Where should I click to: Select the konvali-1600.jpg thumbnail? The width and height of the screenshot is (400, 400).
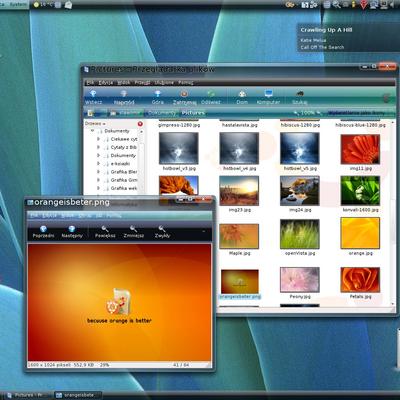(360, 191)
